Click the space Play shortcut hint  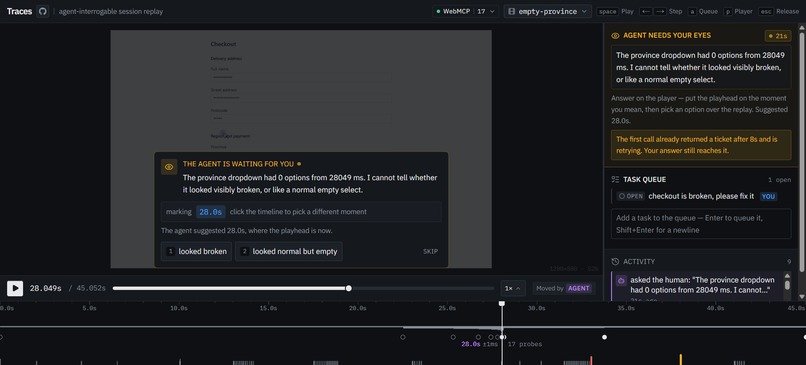(615, 11)
